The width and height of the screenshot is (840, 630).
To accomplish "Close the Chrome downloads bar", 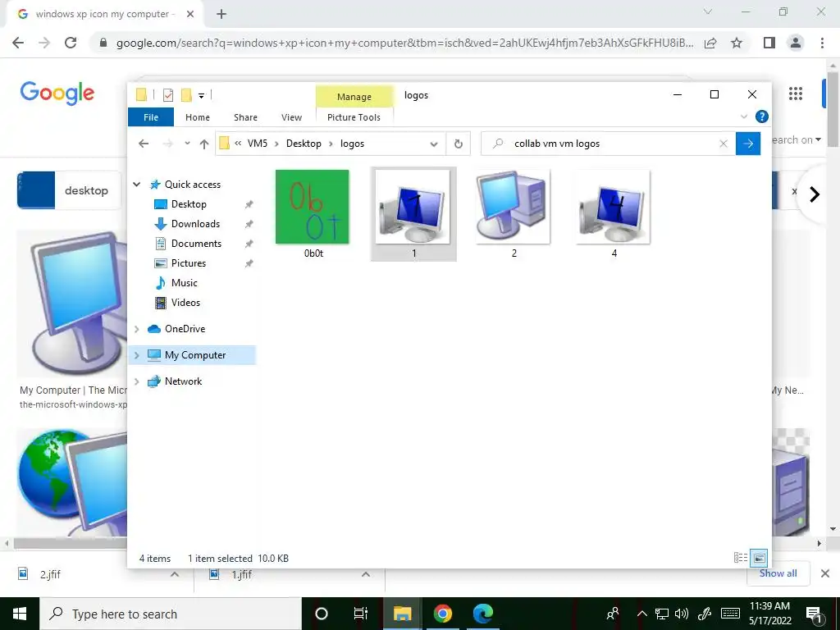I will point(825,573).
